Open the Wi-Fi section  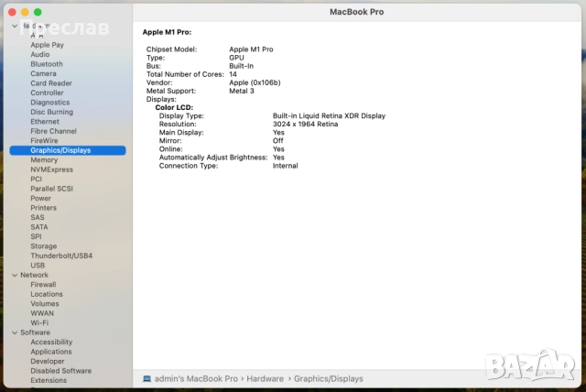pyautogui.click(x=39, y=323)
